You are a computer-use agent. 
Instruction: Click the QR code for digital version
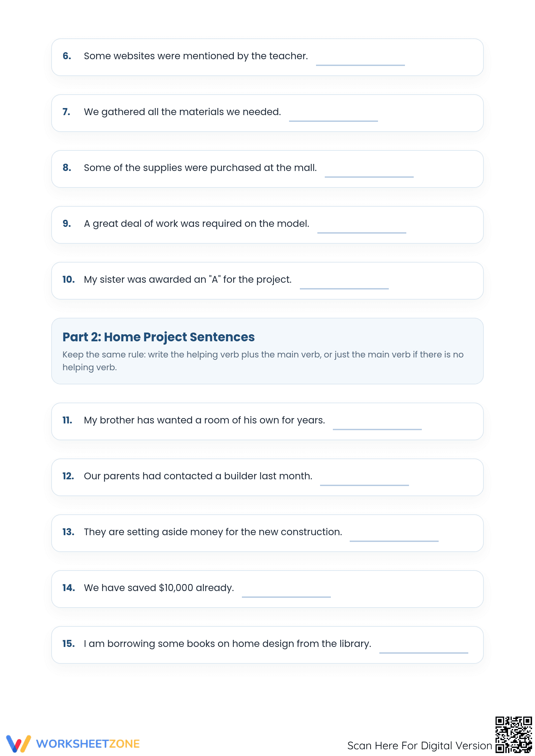point(513,734)
